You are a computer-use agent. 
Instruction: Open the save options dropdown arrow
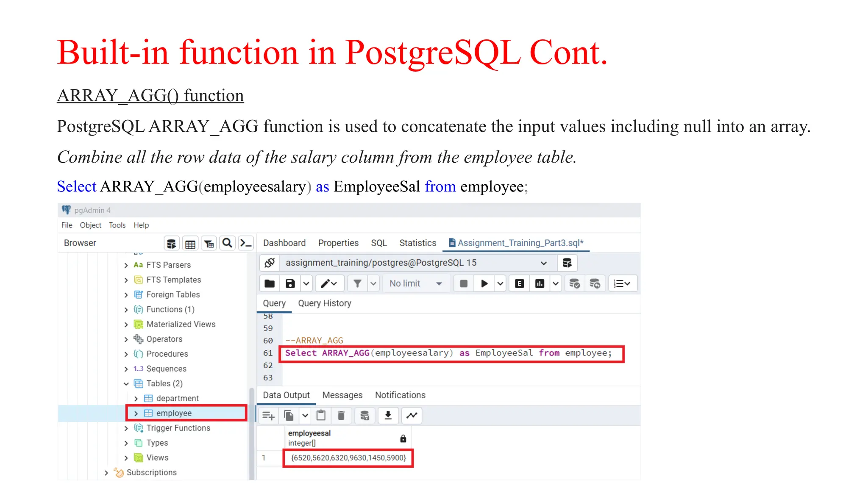[306, 284]
